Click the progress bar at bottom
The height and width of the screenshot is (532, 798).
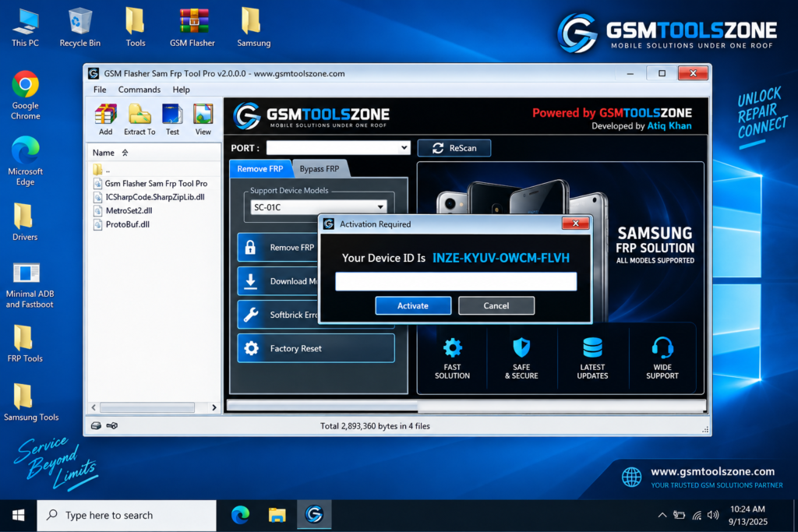coord(466,406)
